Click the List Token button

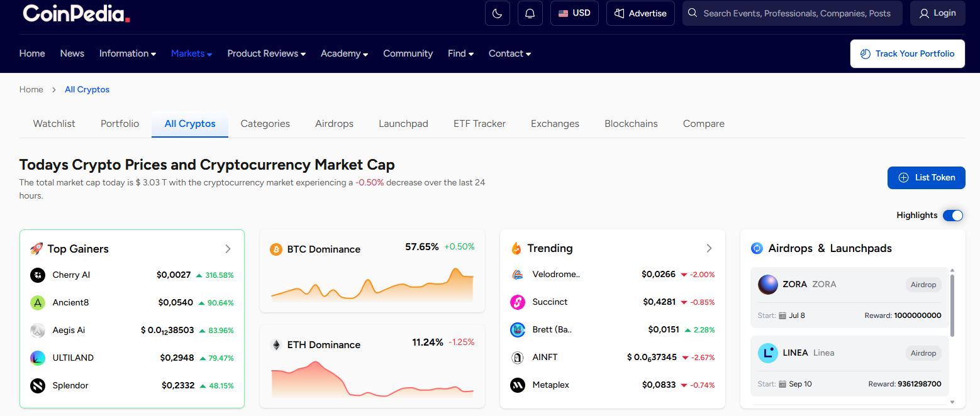[926, 178]
